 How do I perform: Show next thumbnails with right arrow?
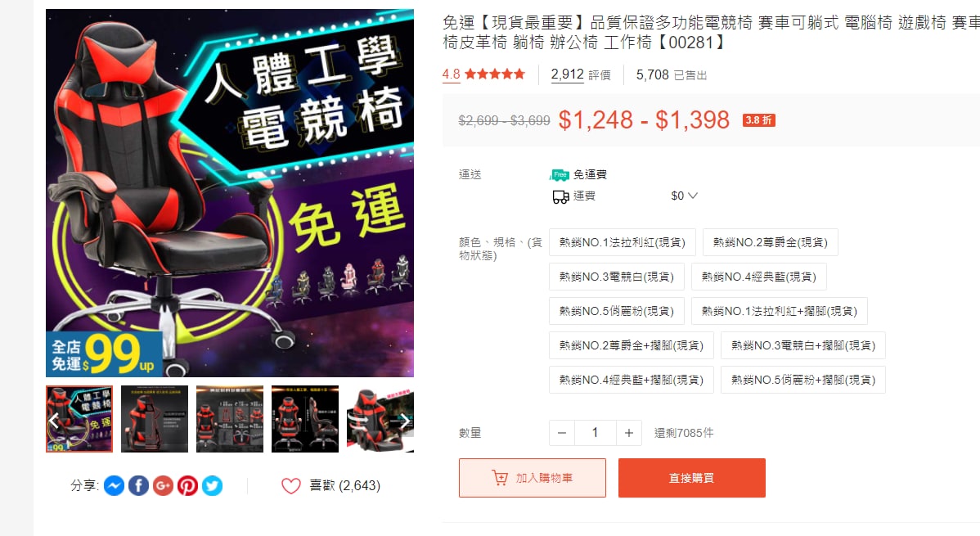point(404,420)
